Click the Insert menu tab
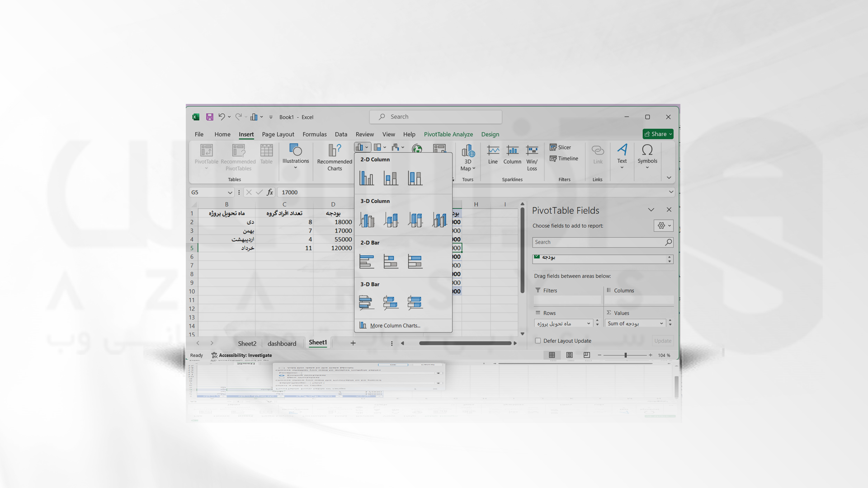This screenshot has height=488, width=868. tap(245, 134)
